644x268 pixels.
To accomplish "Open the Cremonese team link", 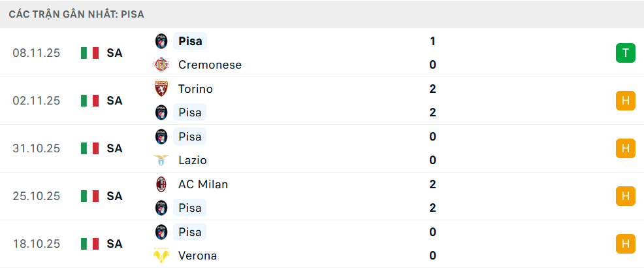I will click(210, 65).
